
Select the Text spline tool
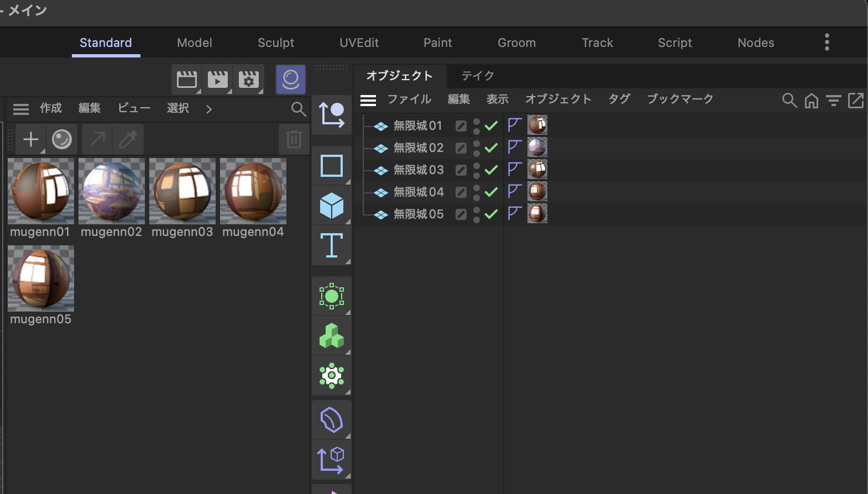(332, 245)
